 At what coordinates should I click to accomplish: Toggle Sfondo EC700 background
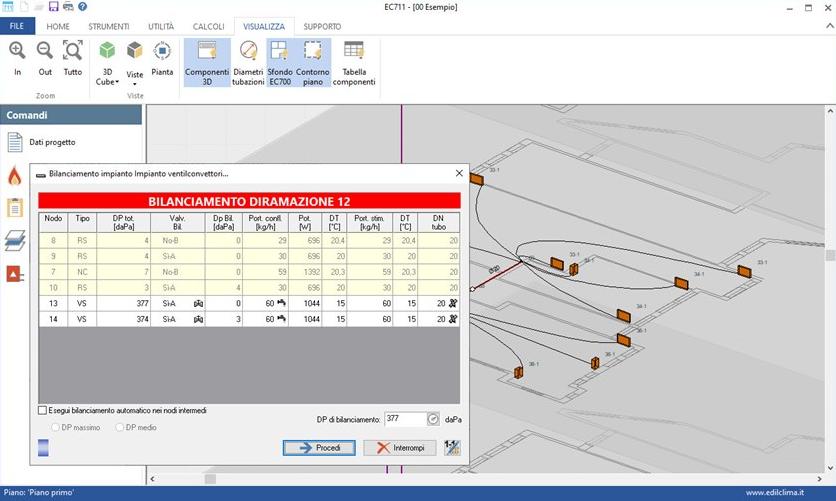[279, 60]
